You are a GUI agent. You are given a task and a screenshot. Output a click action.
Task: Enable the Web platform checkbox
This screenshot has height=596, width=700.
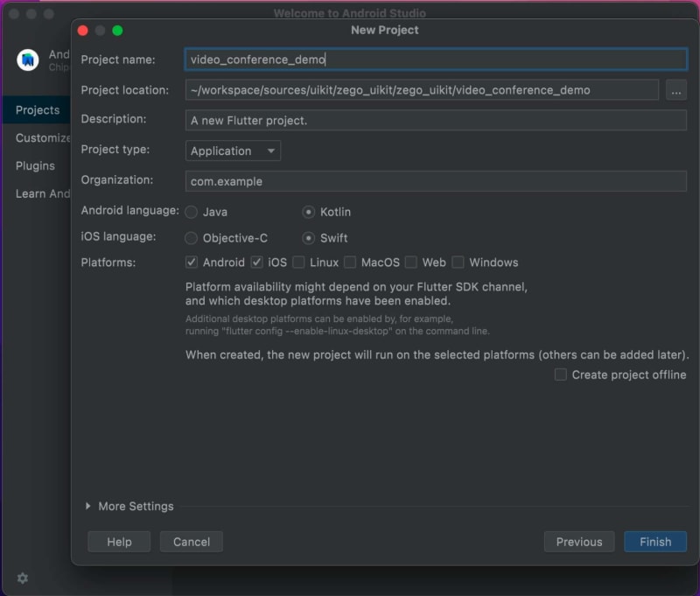[x=411, y=262]
